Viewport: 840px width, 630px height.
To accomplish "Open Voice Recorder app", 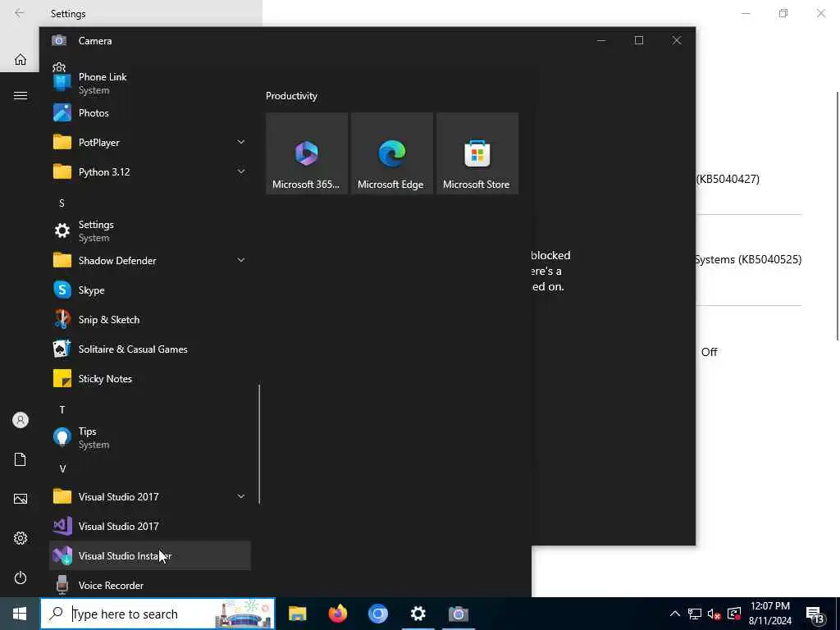I will tap(149, 585).
